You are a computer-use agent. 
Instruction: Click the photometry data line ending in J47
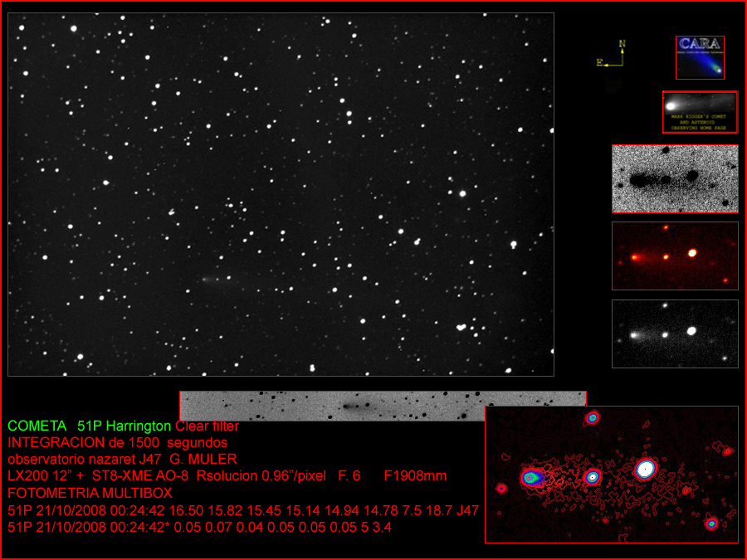tap(242, 510)
